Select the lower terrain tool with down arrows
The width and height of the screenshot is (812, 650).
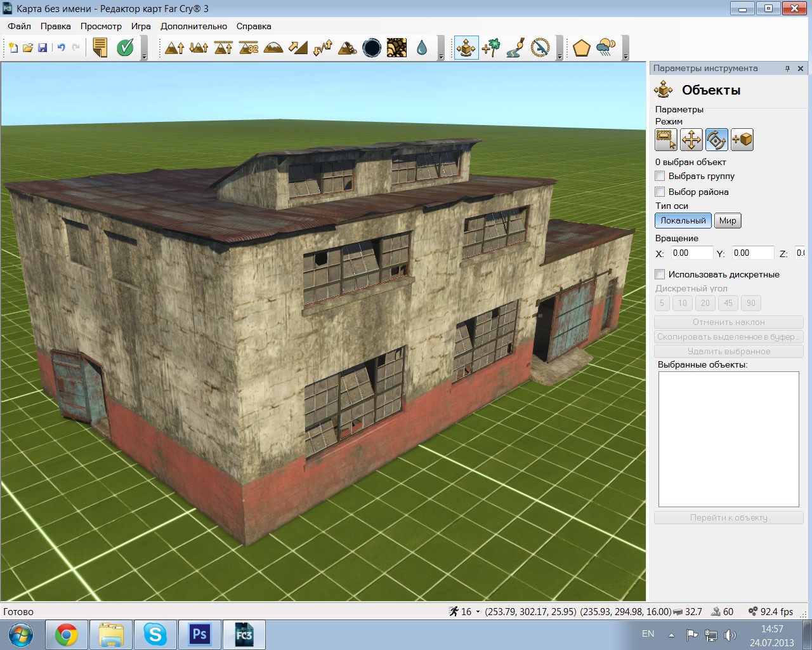199,48
